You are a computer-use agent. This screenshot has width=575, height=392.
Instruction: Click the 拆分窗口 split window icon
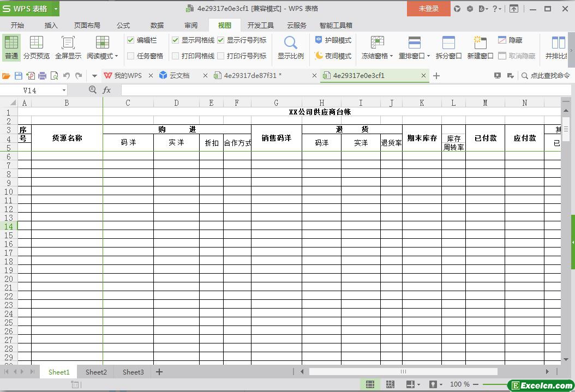448,43
